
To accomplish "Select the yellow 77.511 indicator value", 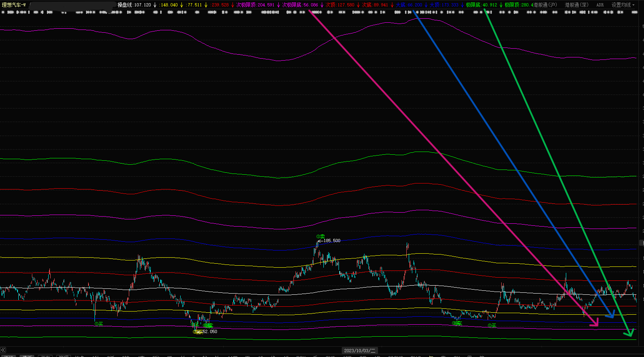I will [x=194, y=5].
